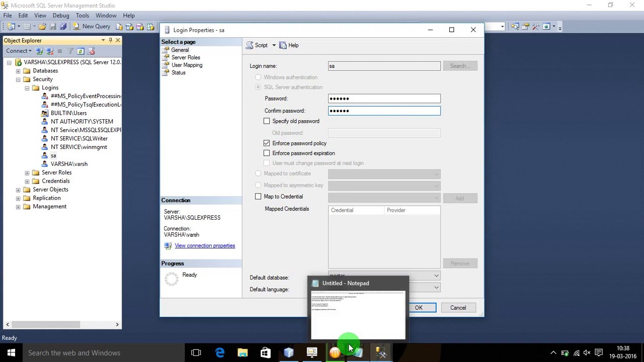Close the Object Explorer panel
644x362 pixels.
[x=118, y=40]
